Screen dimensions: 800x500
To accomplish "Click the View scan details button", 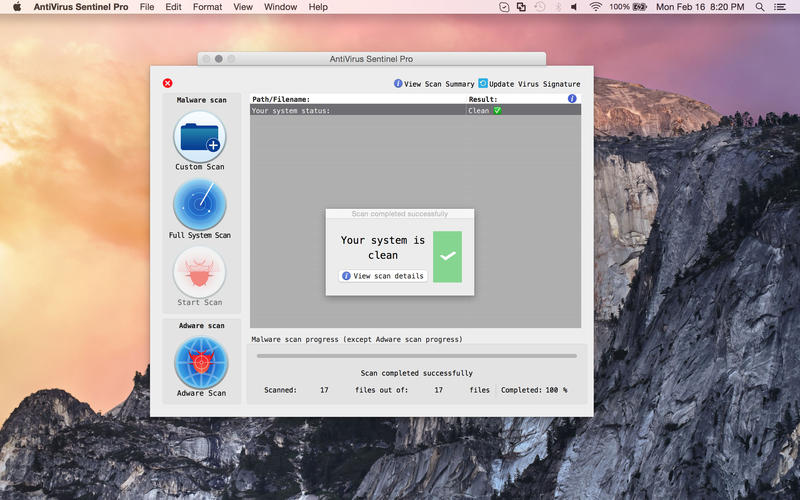I will click(x=384, y=275).
